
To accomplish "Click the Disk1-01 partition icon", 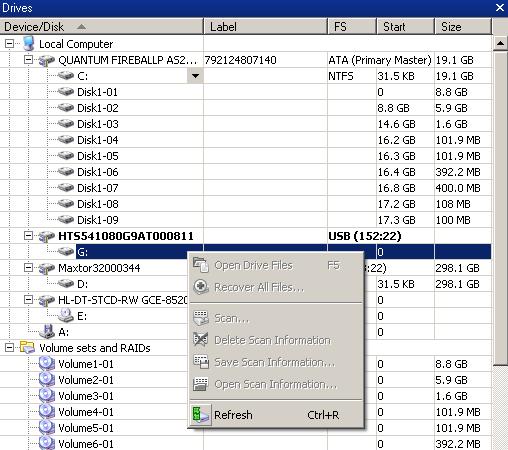I will tap(66, 92).
